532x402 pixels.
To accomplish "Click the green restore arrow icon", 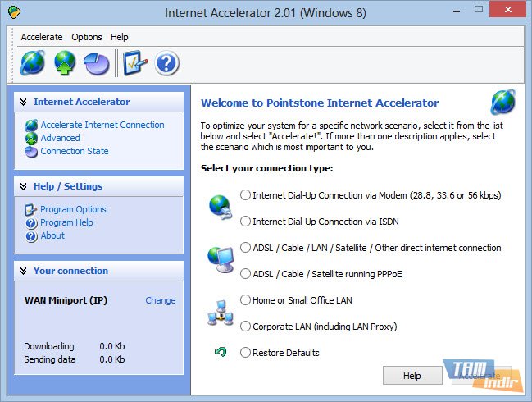I will (221, 352).
